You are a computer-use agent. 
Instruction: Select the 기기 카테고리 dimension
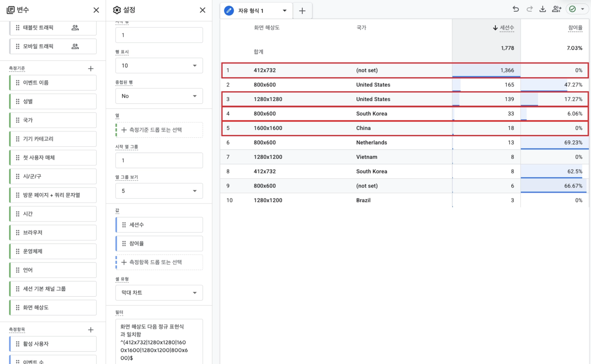click(53, 139)
